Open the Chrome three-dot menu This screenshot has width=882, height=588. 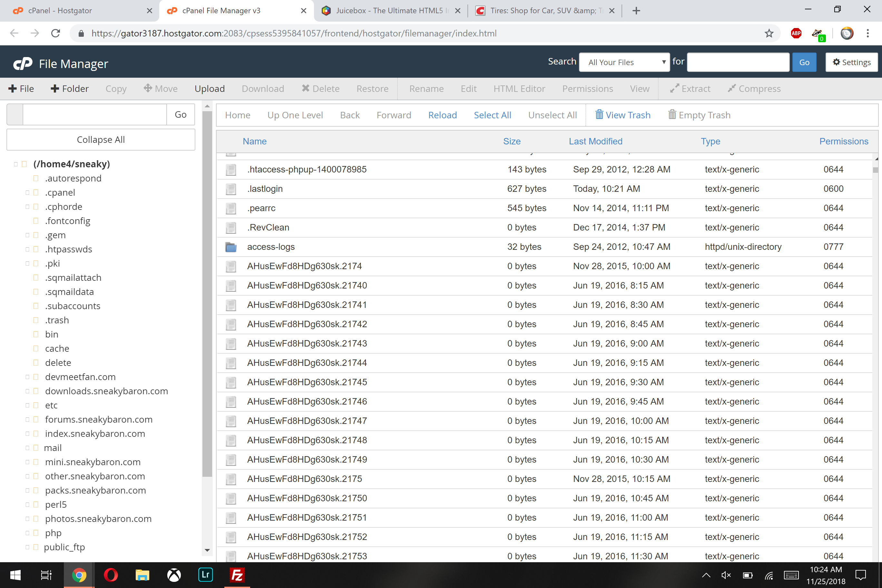[868, 34]
